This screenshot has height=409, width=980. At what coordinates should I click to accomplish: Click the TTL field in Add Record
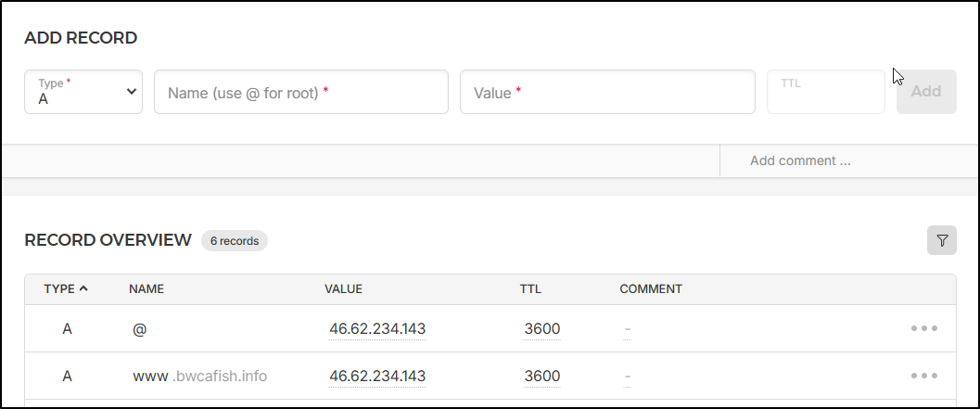825,92
